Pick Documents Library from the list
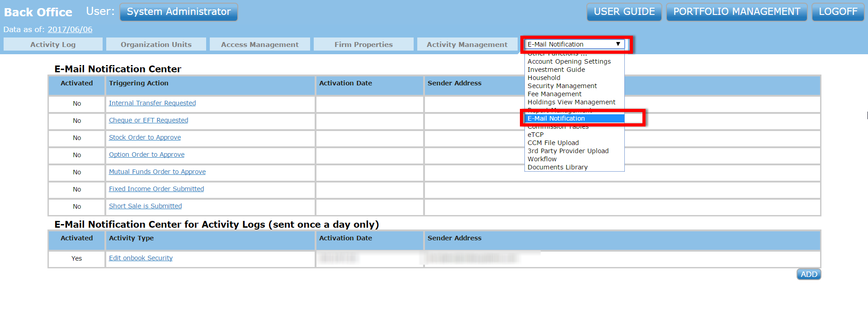 point(557,167)
